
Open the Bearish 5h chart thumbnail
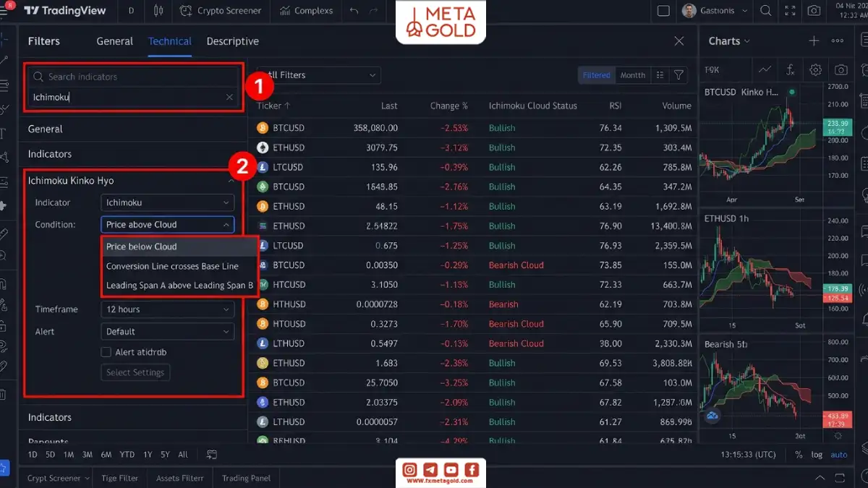762,390
